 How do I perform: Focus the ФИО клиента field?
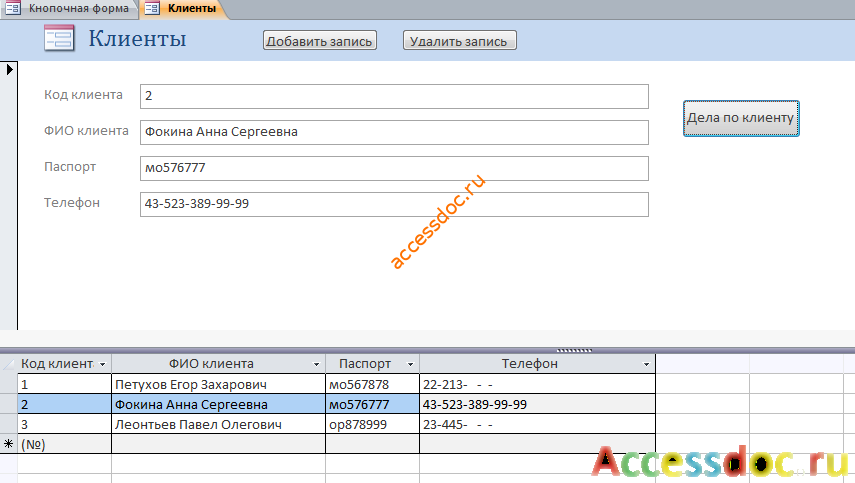coord(394,132)
